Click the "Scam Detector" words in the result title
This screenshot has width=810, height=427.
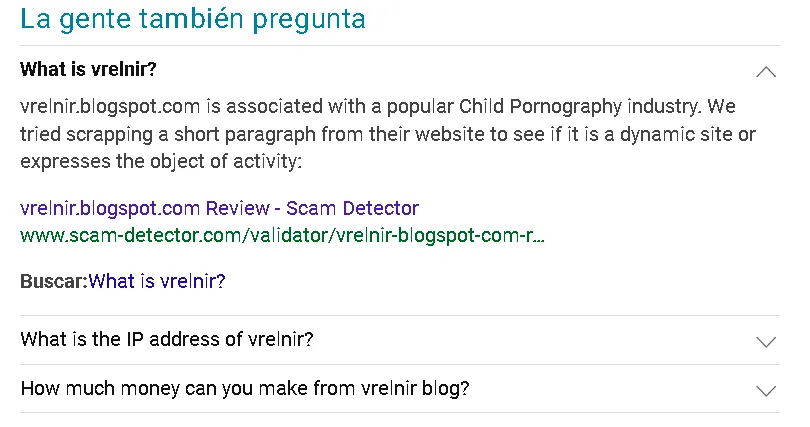pyautogui.click(x=352, y=209)
